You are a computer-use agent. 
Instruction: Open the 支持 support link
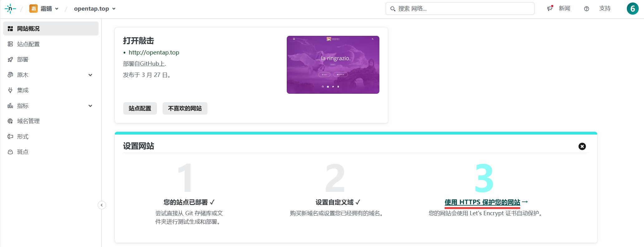(x=605, y=8)
